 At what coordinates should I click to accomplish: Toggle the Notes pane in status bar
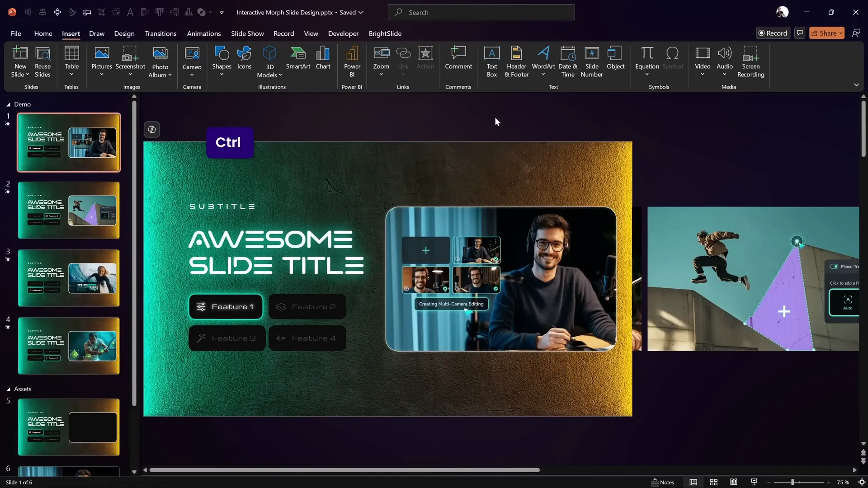(662, 482)
